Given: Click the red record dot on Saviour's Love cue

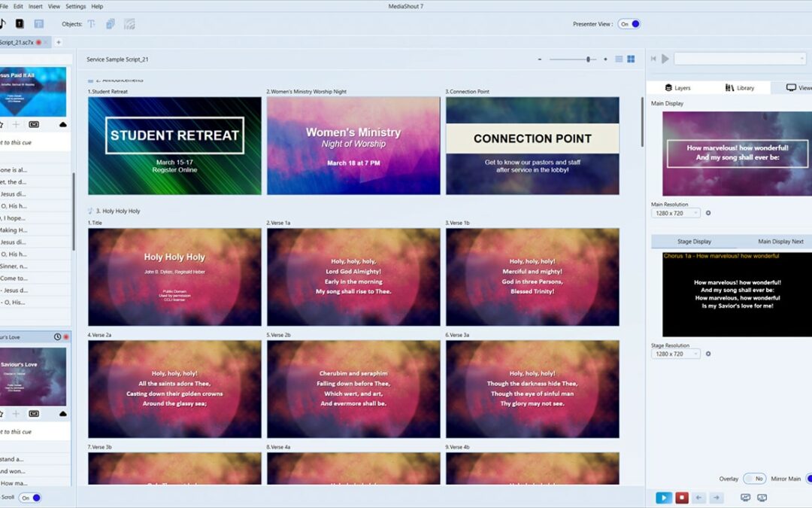Looking at the screenshot, I should 65,337.
